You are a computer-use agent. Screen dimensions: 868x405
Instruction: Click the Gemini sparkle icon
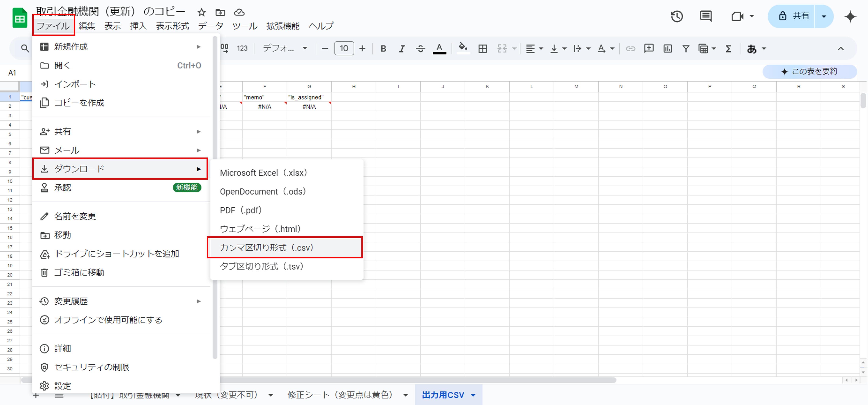850,16
